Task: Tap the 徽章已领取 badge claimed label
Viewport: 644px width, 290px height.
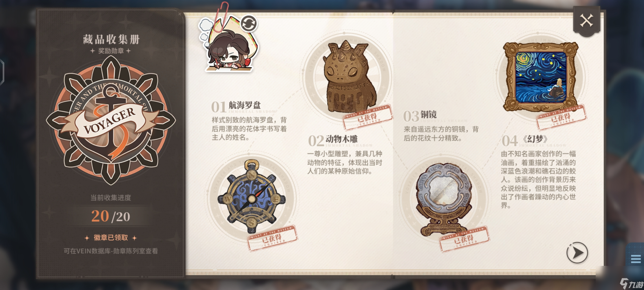Action: tap(111, 238)
